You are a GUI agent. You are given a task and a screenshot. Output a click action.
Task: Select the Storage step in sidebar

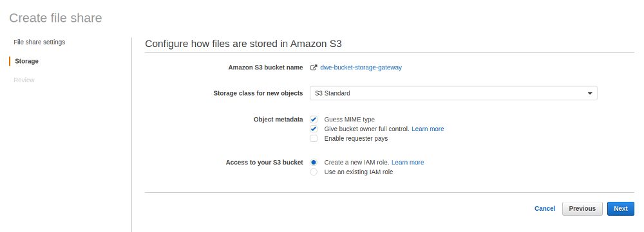26,61
